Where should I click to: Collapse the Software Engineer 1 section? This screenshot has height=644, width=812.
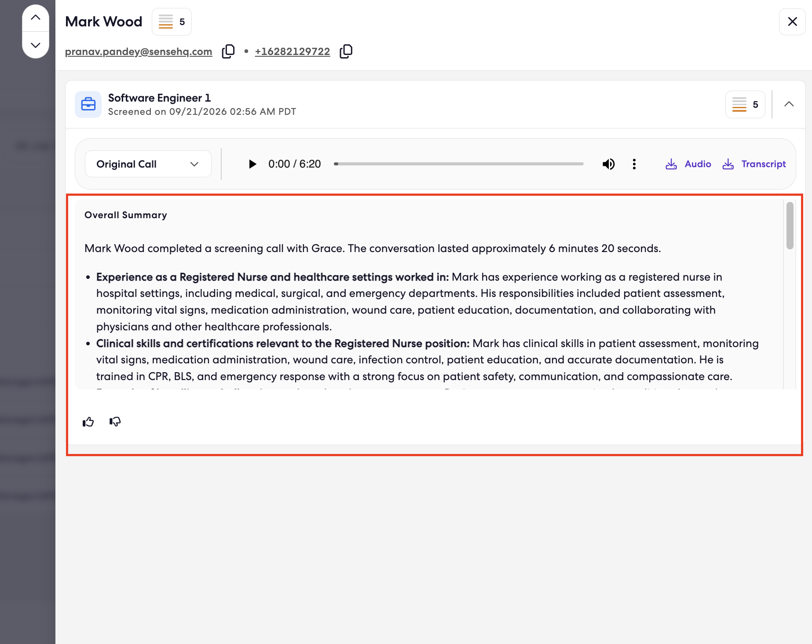[789, 104]
